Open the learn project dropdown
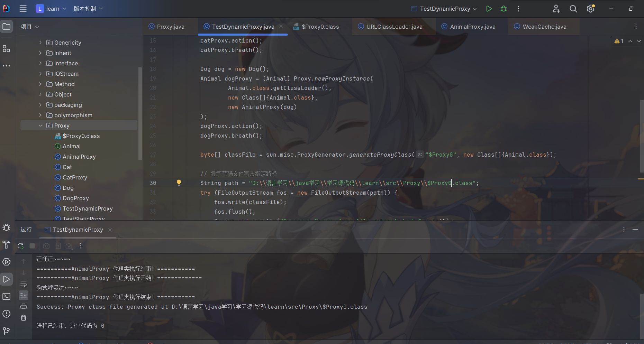The image size is (644, 344). pyautogui.click(x=51, y=9)
